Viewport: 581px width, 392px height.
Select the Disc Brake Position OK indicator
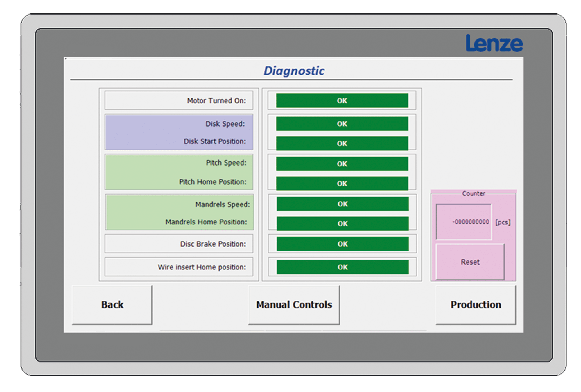(342, 244)
